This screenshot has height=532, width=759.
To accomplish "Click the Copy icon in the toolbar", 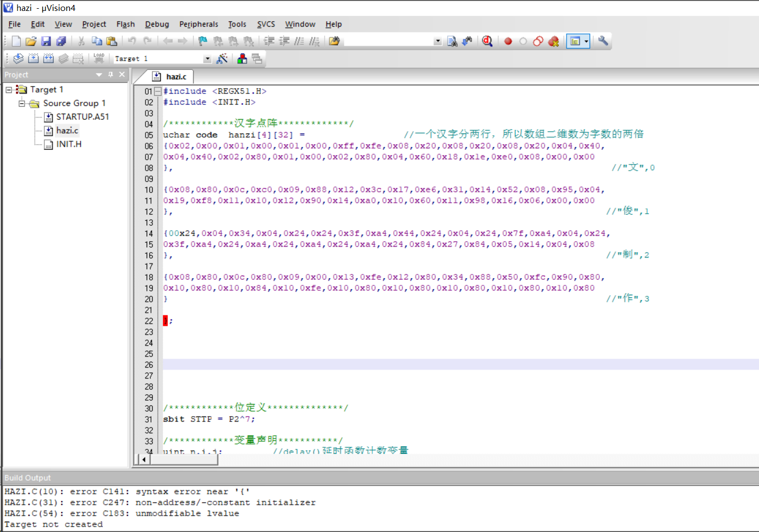I will (97, 41).
